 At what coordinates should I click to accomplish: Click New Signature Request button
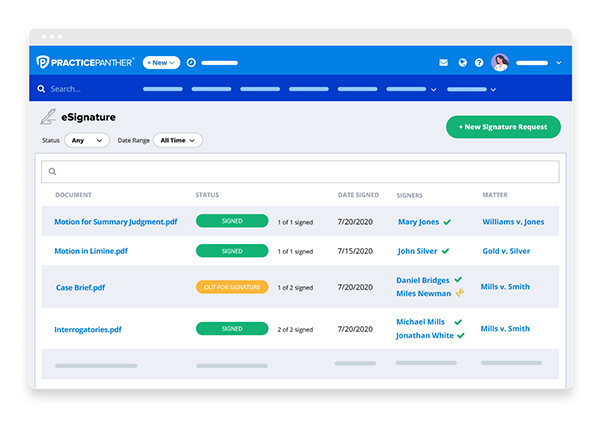[x=503, y=127]
